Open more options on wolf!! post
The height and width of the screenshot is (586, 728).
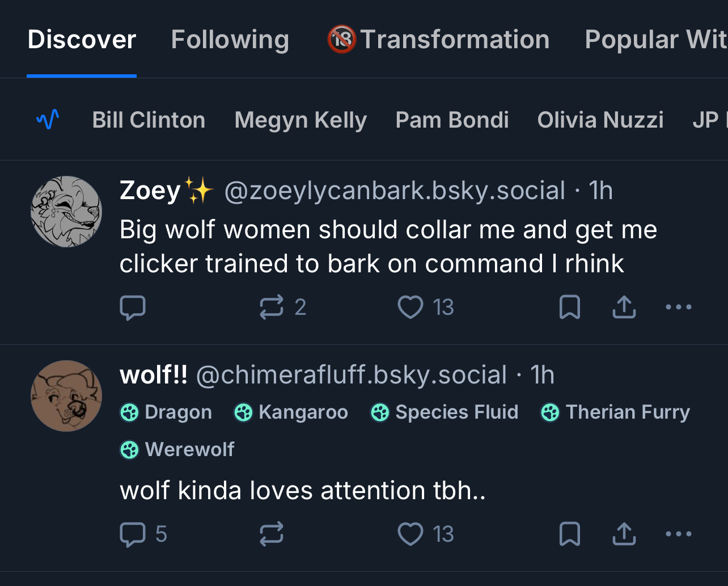(679, 534)
